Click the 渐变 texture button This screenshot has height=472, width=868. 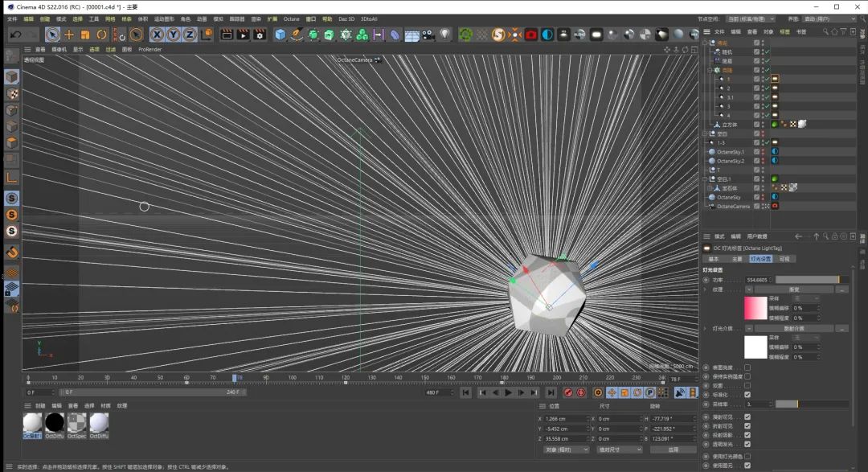[794, 289]
